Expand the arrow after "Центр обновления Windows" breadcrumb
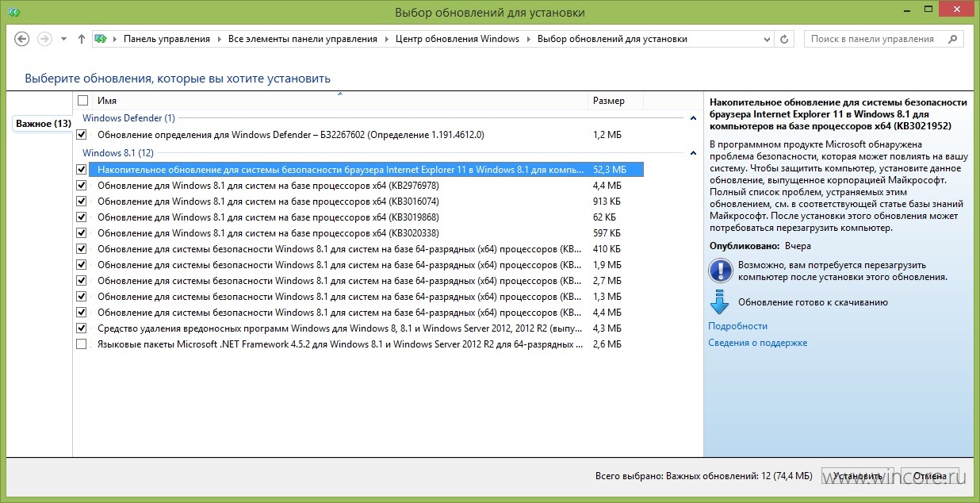 (528, 39)
